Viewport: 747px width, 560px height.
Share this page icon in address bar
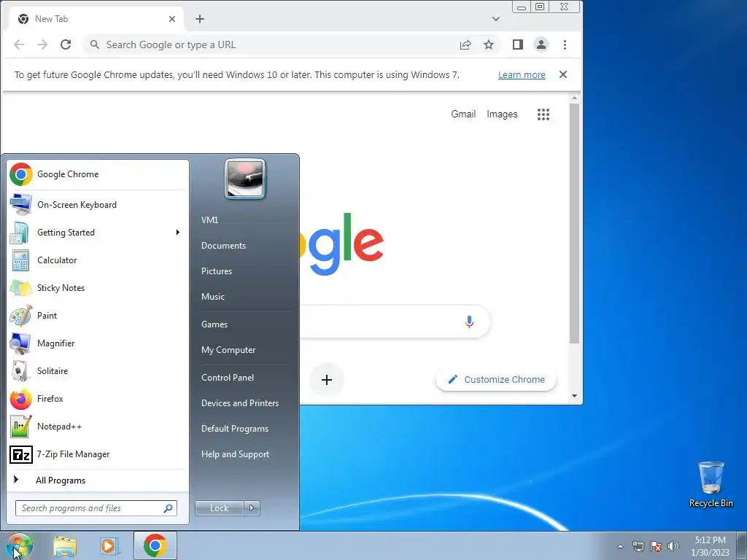(465, 44)
